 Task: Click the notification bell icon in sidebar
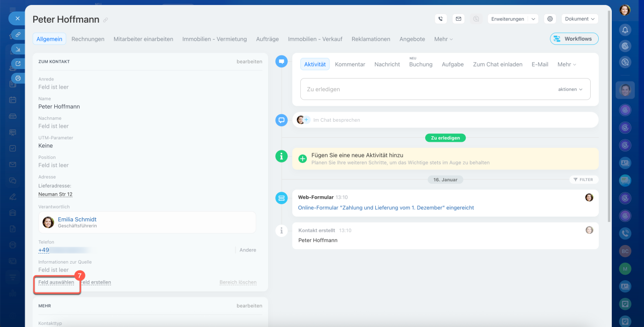click(x=625, y=30)
